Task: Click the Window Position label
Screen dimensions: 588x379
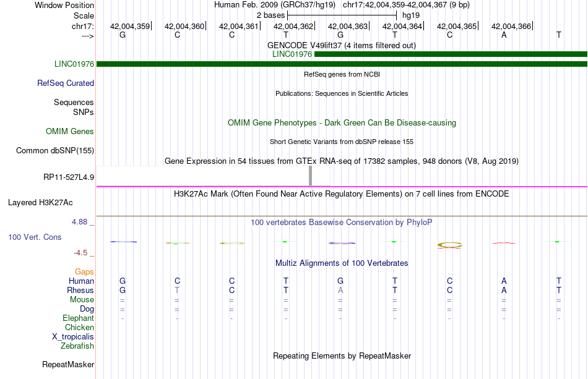Action: [64, 5]
